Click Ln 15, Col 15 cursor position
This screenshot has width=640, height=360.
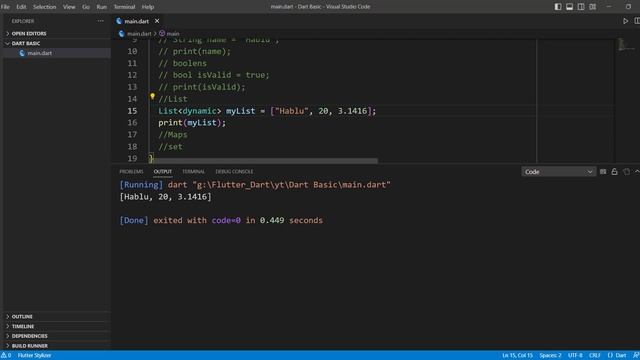pos(518,356)
